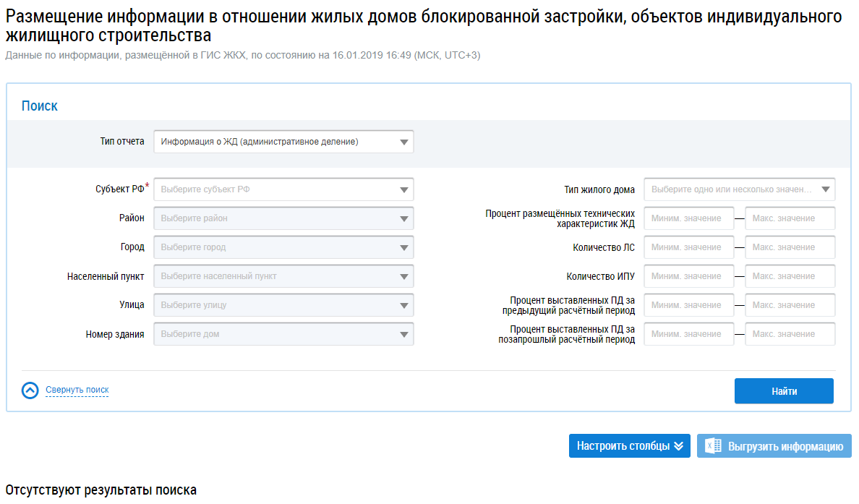
Task: Click maximum field for предыдущий расчётный период
Action: [790, 305]
